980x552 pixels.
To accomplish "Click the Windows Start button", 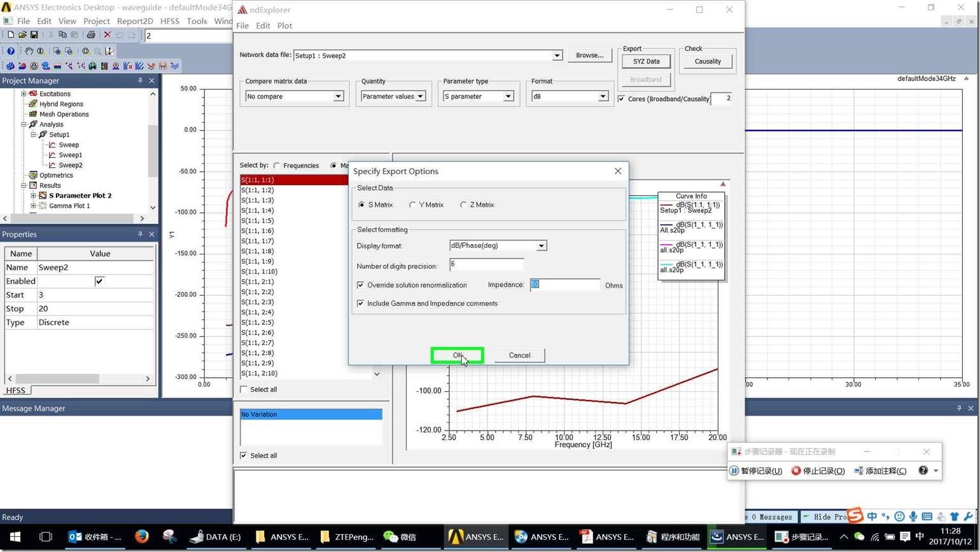I will tap(15, 537).
